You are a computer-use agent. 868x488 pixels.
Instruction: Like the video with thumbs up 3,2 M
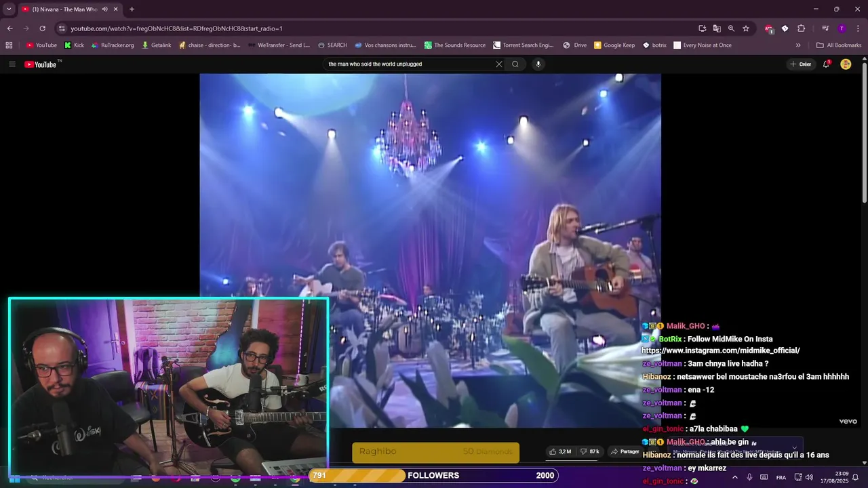pos(560,451)
